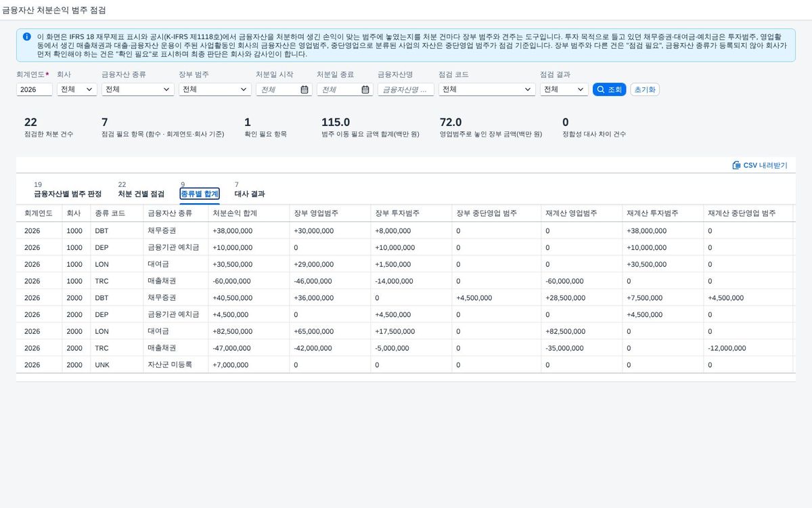The image size is (812, 508).
Task: Click the blue info icon in the banner
Action: 26,37
